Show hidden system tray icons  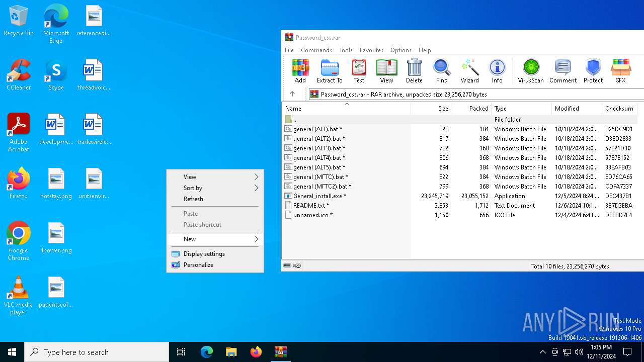[542, 352]
